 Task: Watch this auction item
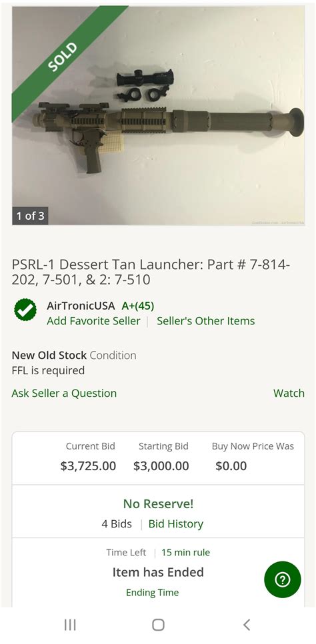289,393
